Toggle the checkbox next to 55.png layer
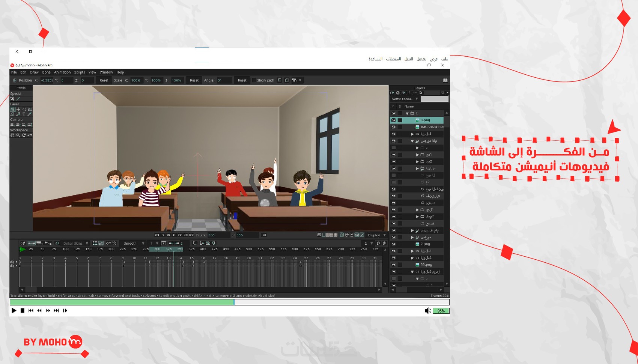Screen dimensions: 638x364 pyautogui.click(x=400, y=265)
